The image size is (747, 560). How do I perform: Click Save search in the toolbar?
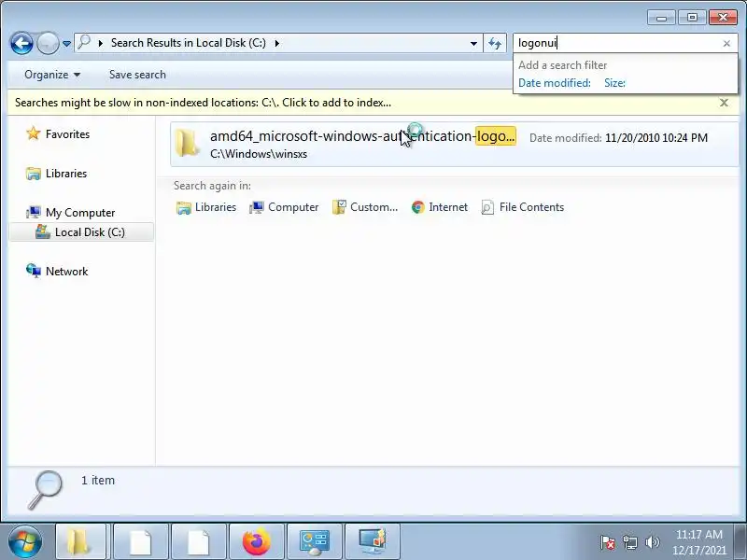pos(137,75)
